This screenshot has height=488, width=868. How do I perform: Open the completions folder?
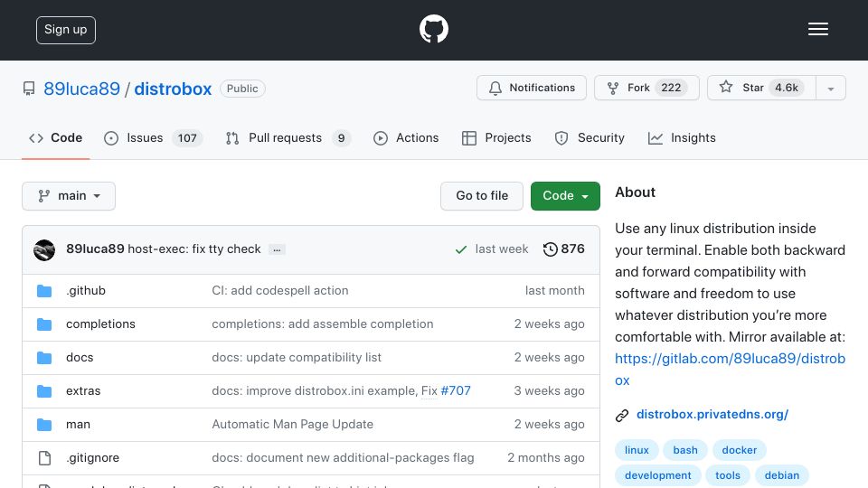point(100,324)
